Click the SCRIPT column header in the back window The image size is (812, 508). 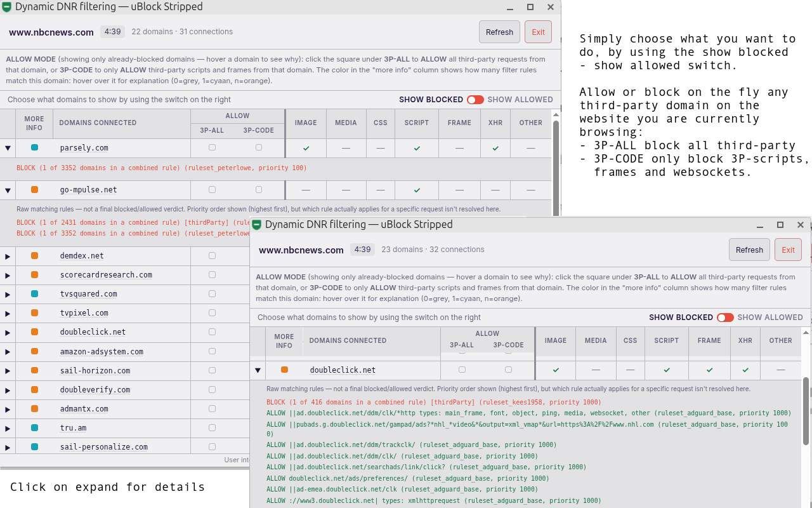(417, 123)
